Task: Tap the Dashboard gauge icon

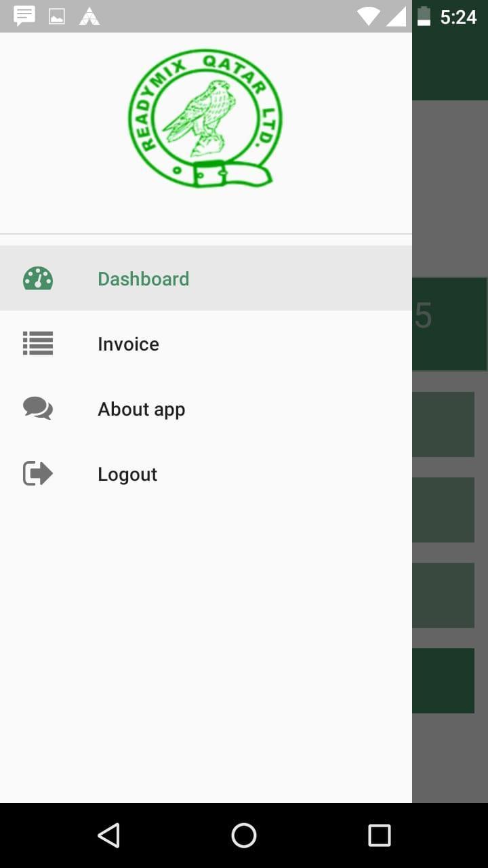Action: coord(38,279)
